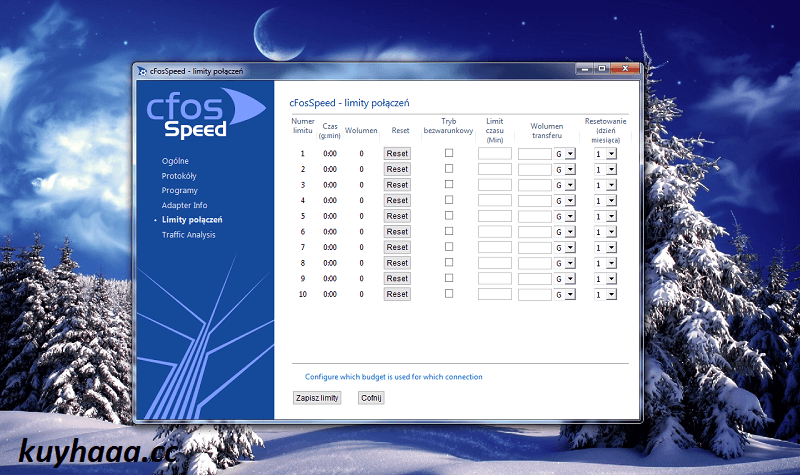Open volume unit dropdown for limit 5
The height and width of the screenshot is (475, 800).
pos(565,217)
